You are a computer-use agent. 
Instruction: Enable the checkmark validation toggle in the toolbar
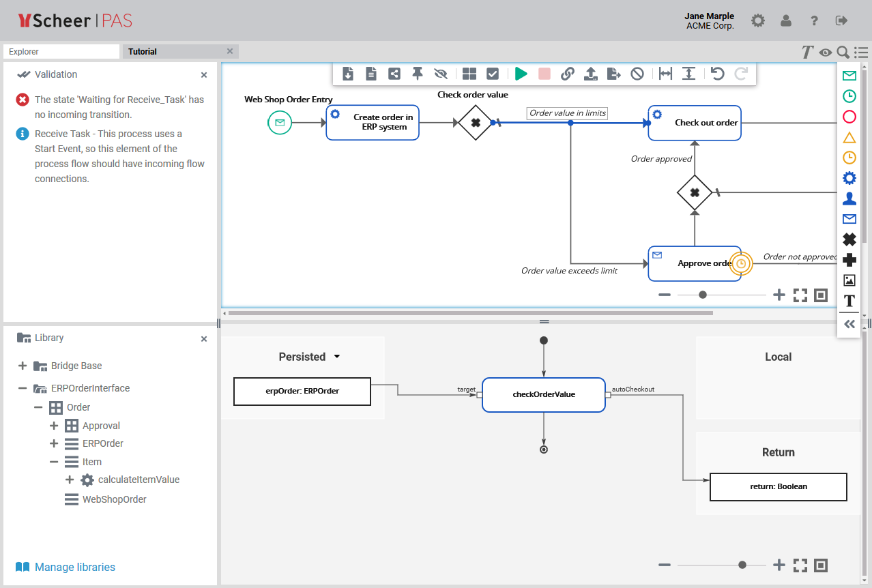pos(492,74)
